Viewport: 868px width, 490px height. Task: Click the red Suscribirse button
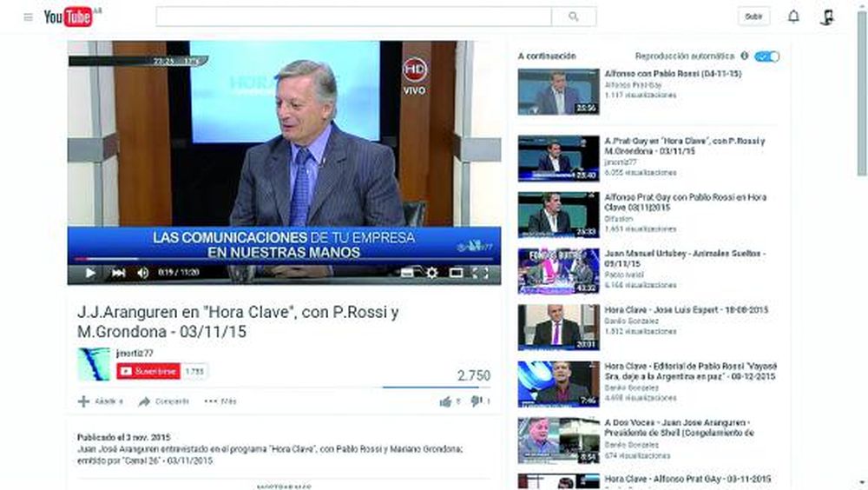pos(148,371)
